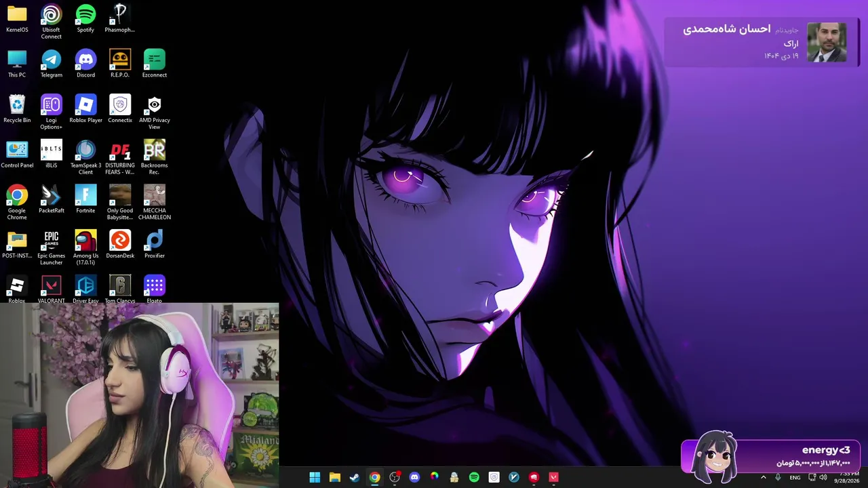Open Discord from the taskbar
The image size is (868, 488).
pyautogui.click(x=414, y=477)
